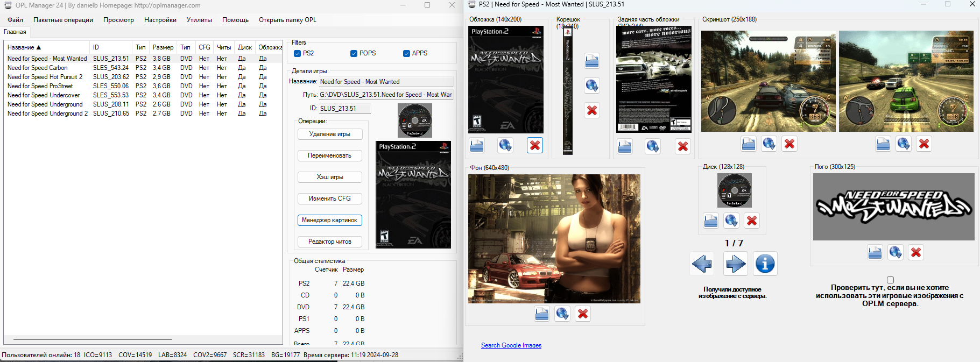
Task: Click the Переименовать button
Action: pos(330,155)
